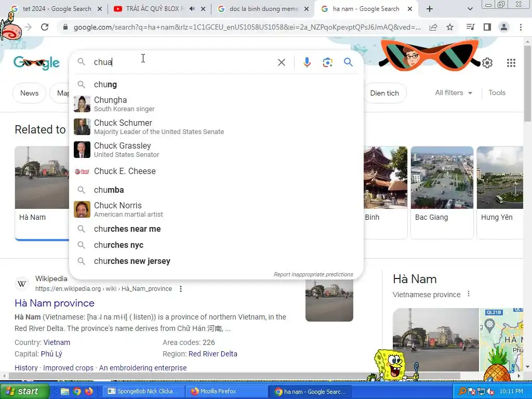This screenshot has width=532, height=399.
Task: Open Google Lens image search
Action: coord(327,62)
